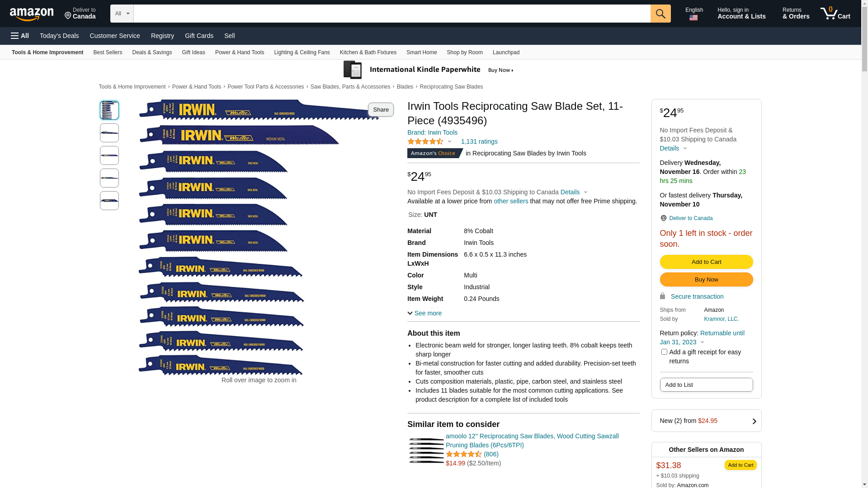Screen dimensions: 868x488
Task: Click the search magnifier button
Action: pyautogui.click(x=660, y=14)
